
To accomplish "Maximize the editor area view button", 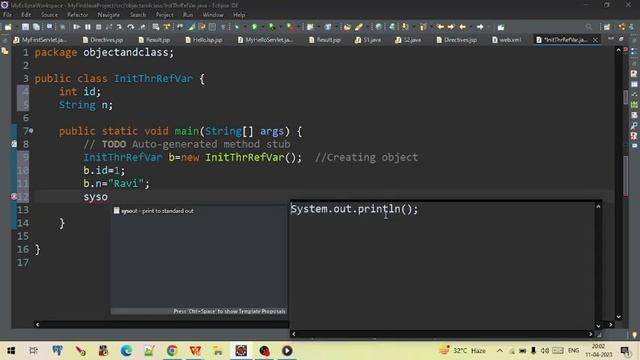I will tap(621, 39).
